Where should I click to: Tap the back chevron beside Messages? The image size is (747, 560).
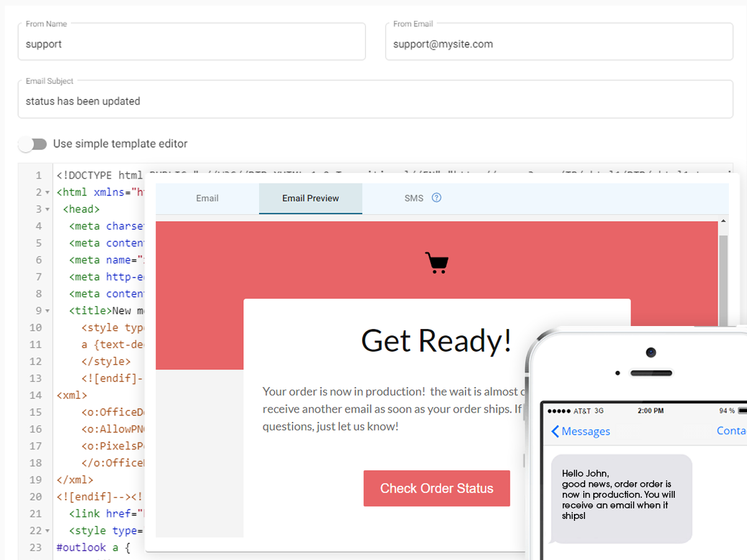tap(555, 431)
